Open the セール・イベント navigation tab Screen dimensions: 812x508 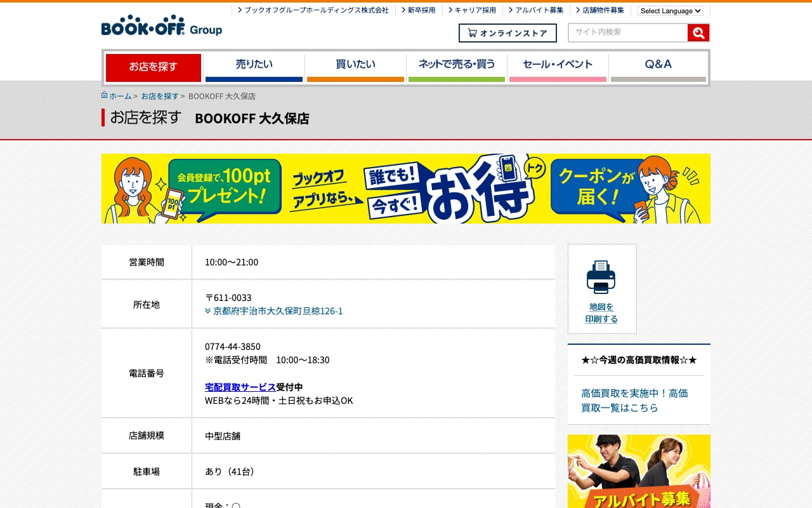coord(558,67)
